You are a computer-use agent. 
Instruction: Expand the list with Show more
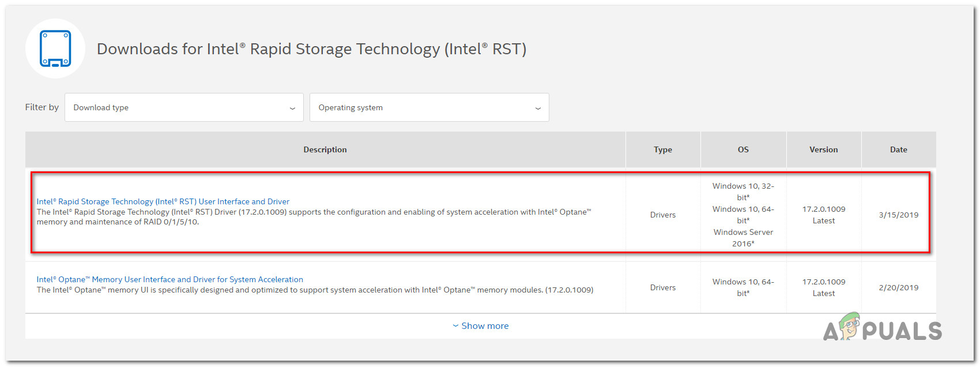pyautogui.click(x=484, y=326)
